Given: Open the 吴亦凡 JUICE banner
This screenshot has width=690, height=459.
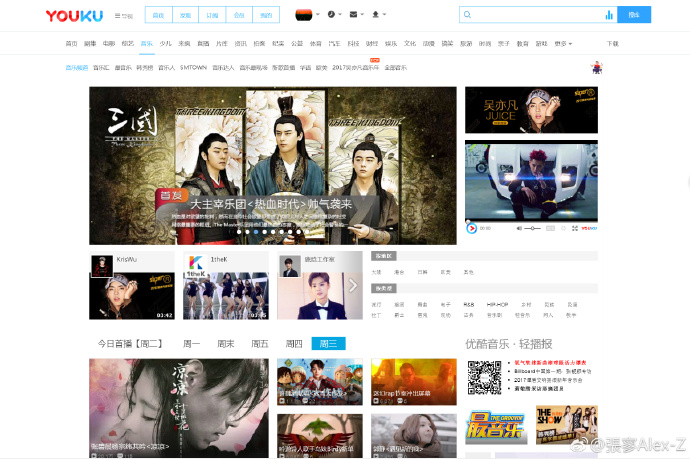Looking at the screenshot, I should point(531,110).
